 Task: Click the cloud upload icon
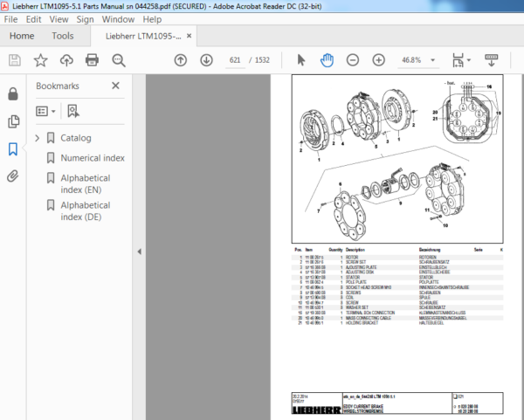[x=66, y=60]
